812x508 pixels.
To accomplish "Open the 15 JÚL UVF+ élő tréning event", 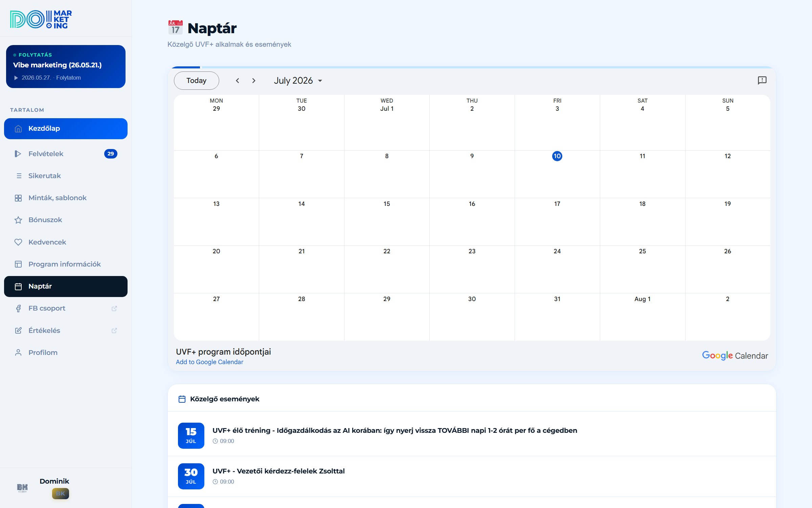I will (x=472, y=436).
